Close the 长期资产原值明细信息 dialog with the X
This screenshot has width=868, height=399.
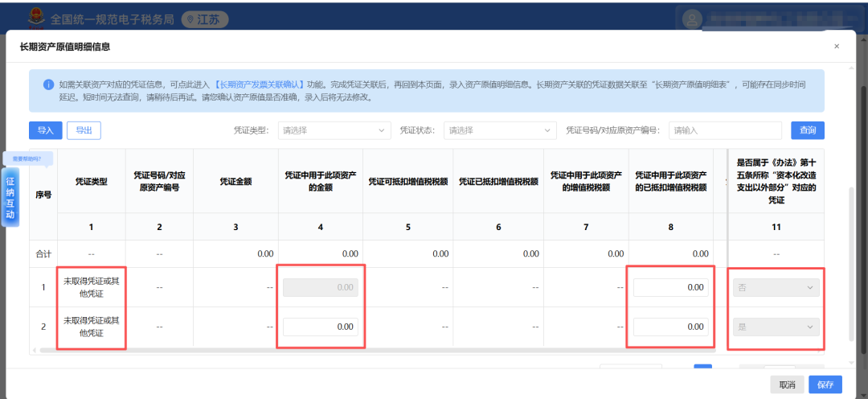pyautogui.click(x=836, y=47)
